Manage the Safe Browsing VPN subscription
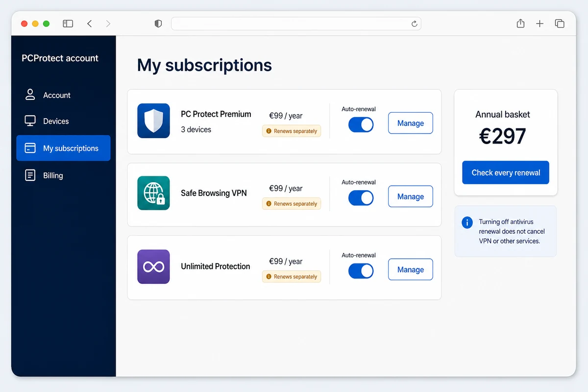The height and width of the screenshot is (392, 588). coord(411,196)
